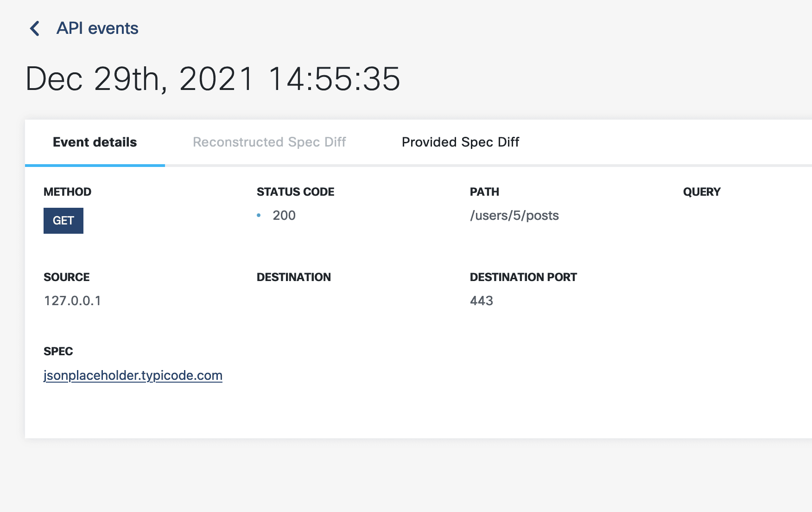Click the blue status dot indicator
The image size is (812, 512).
(259, 215)
